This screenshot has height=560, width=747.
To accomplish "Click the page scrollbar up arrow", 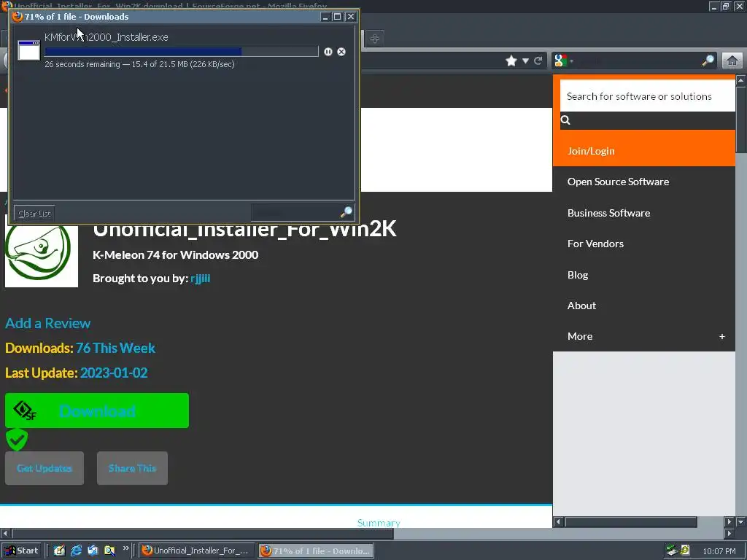I will point(741,80).
